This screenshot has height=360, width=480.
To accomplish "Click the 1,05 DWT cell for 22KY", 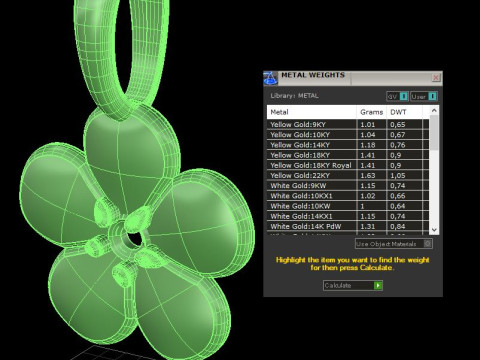I will pyautogui.click(x=405, y=175).
